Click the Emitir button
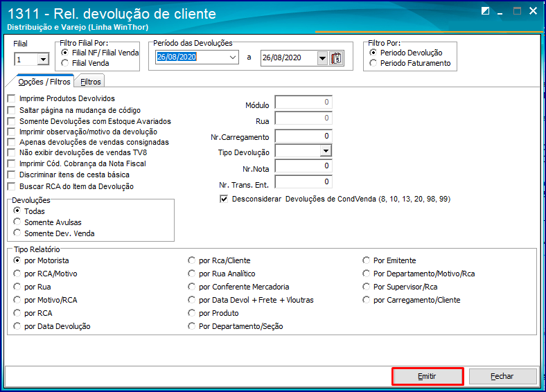The width and height of the screenshot is (546, 392). [x=428, y=376]
